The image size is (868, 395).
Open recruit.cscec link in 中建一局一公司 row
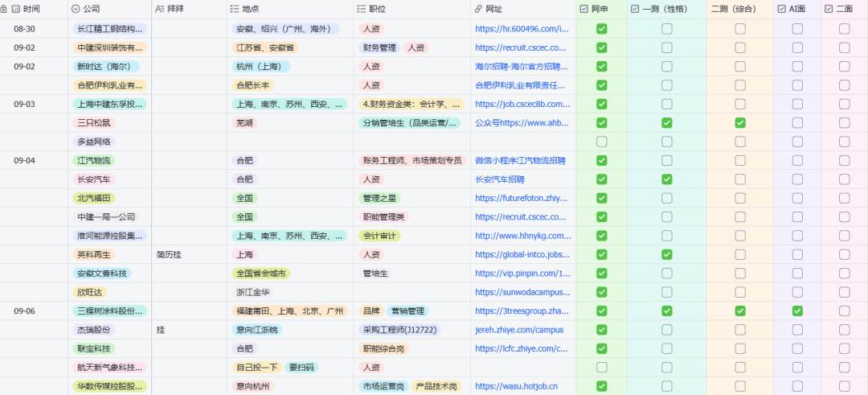(521, 217)
